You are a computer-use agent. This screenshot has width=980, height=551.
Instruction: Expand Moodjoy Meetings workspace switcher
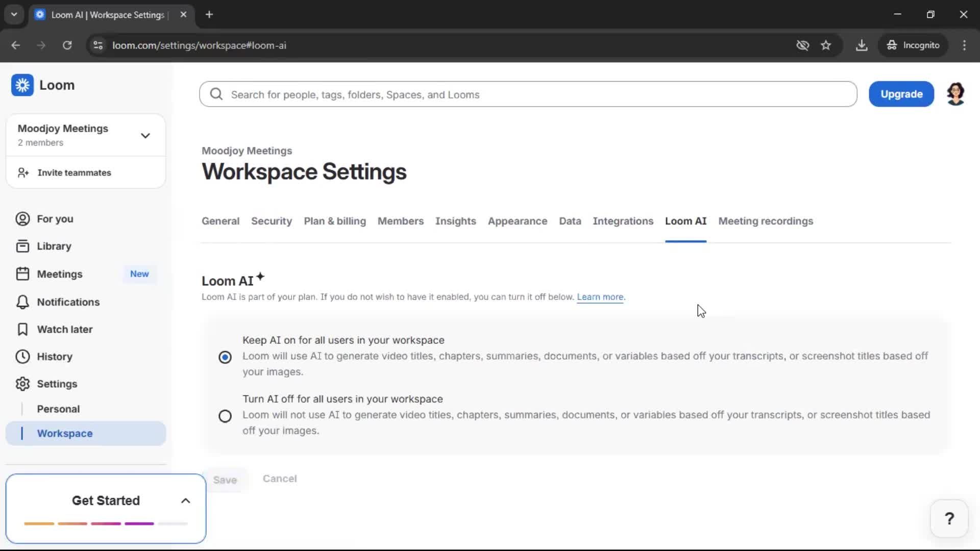pyautogui.click(x=145, y=136)
